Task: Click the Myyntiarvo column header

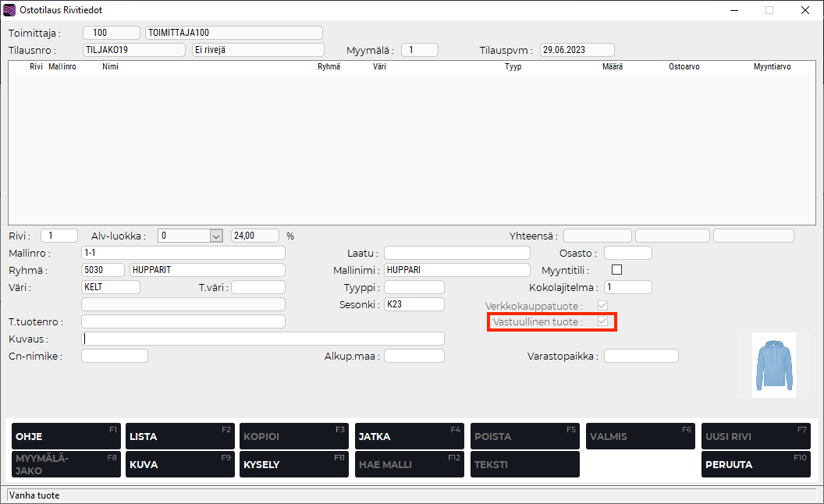Action: pyautogui.click(x=772, y=67)
